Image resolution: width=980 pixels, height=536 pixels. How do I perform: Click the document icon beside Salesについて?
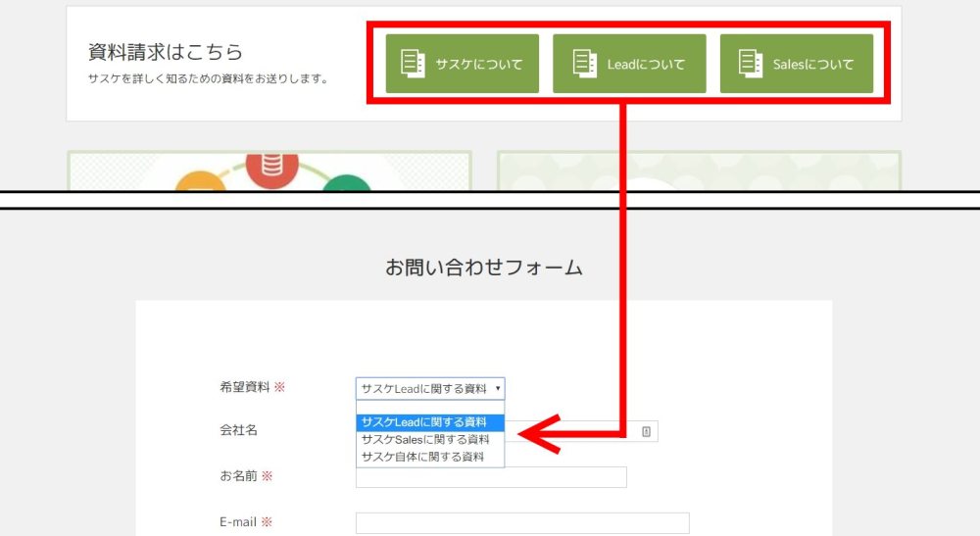coord(751,64)
